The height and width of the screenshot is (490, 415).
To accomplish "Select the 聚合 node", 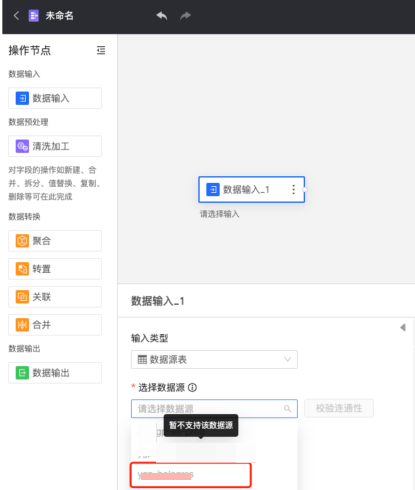I will (55, 241).
